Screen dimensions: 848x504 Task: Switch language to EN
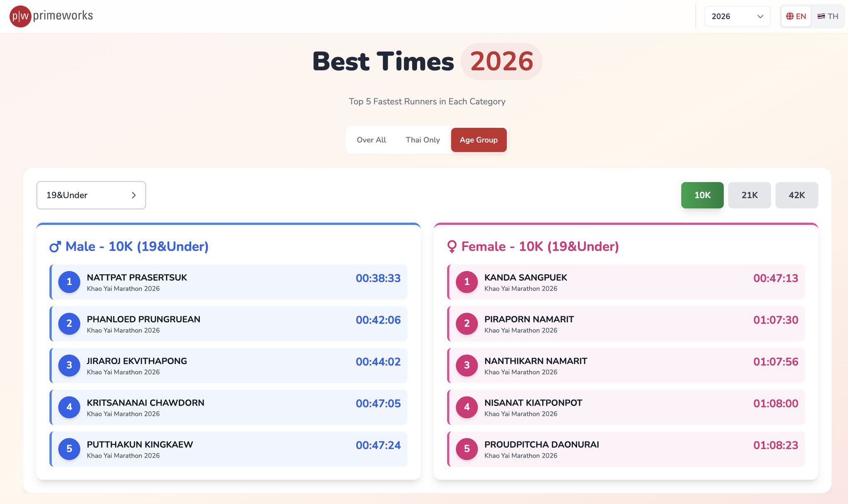796,17
